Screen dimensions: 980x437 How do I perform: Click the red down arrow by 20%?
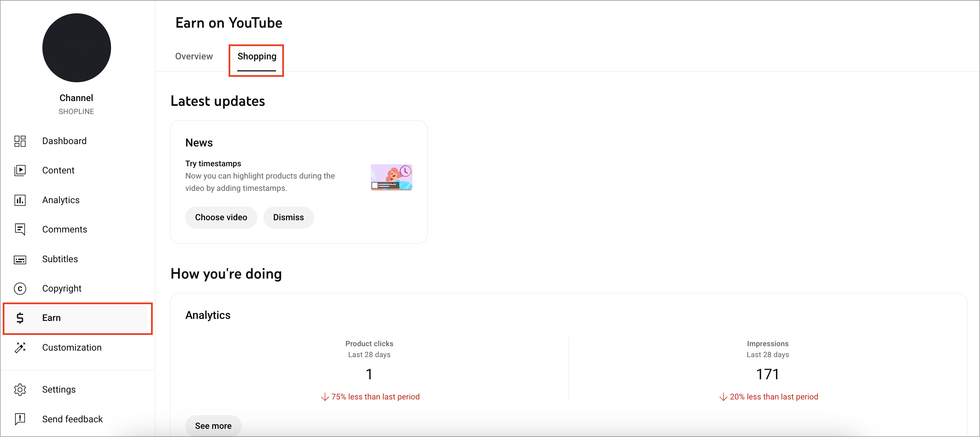723,397
